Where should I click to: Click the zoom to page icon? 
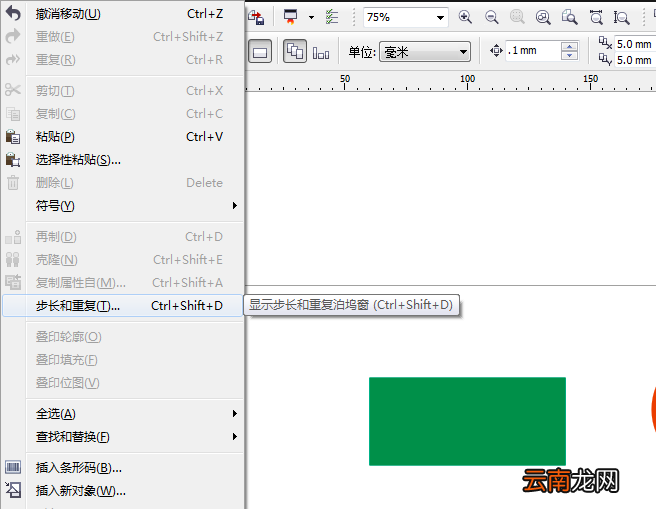tap(569, 17)
